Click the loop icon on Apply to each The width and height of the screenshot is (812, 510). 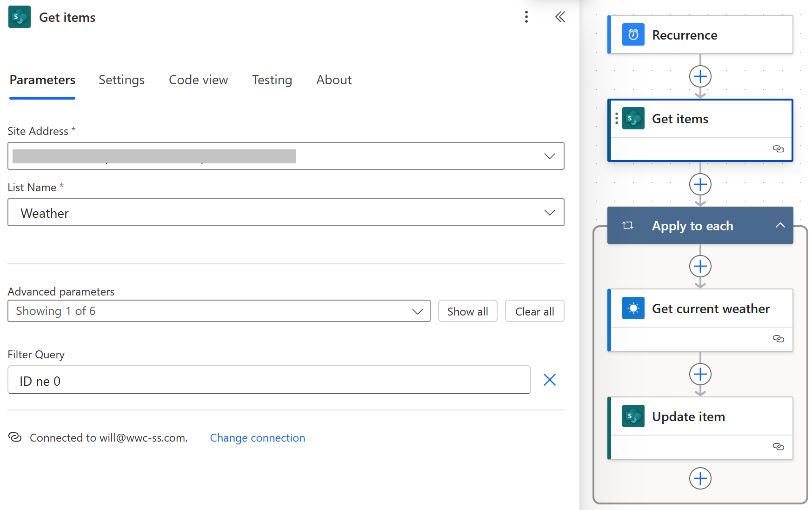628,226
